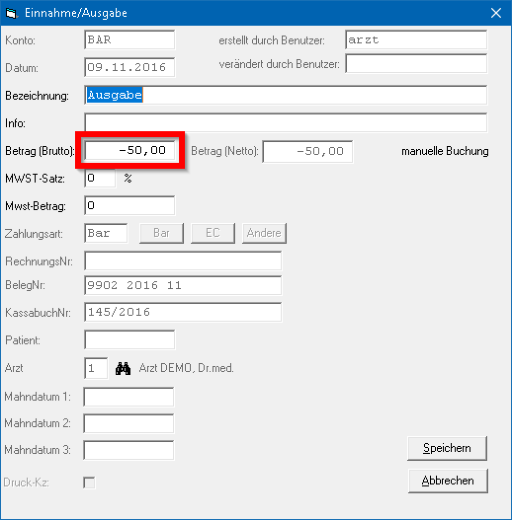Click the Speichern button
512x520 pixels.
point(447,448)
